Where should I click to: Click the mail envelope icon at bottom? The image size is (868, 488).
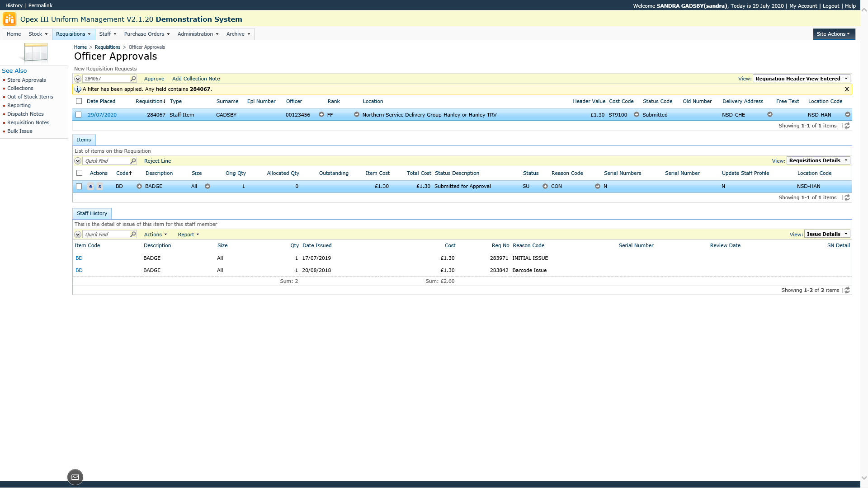click(x=75, y=477)
